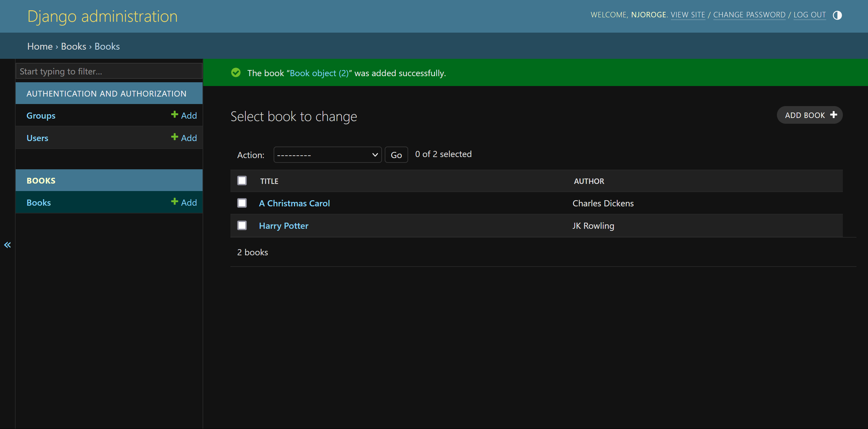Viewport: 868px width, 429px height.
Task: Go to Home in the breadcrumb
Action: point(40,46)
